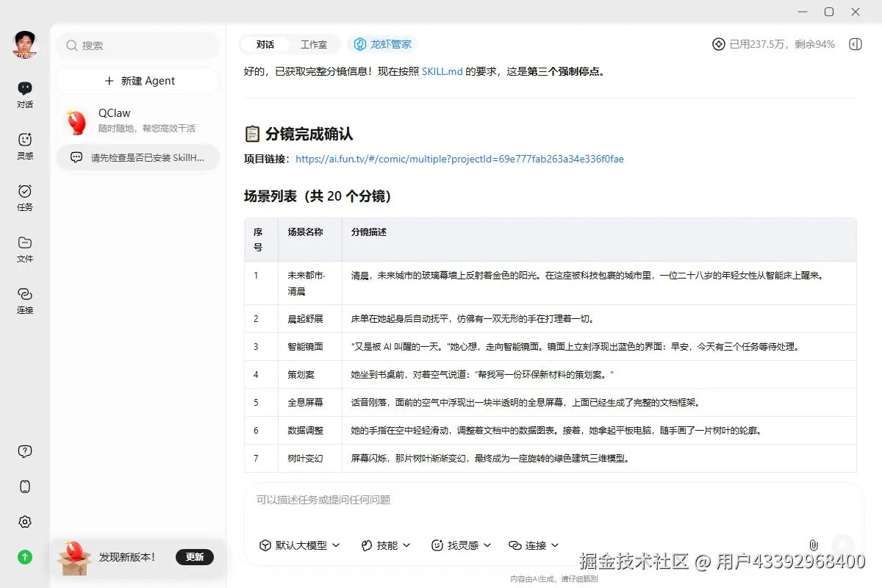Open help via the question mark icon
Viewport: 882px width, 588px height.
(x=25, y=451)
